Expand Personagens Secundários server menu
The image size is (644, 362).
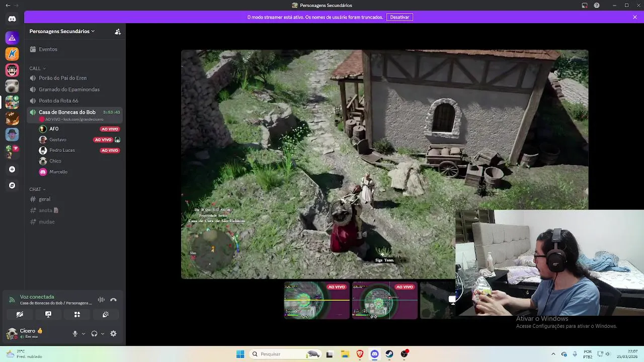pos(62,31)
